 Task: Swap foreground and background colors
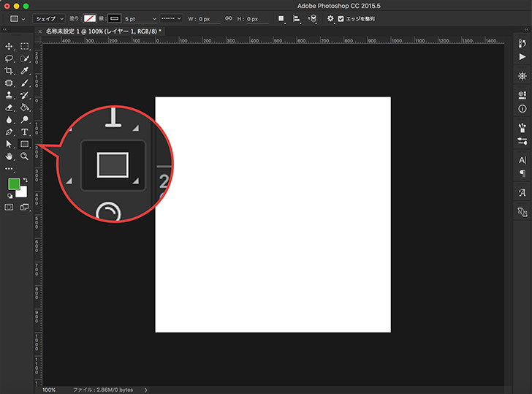26,181
